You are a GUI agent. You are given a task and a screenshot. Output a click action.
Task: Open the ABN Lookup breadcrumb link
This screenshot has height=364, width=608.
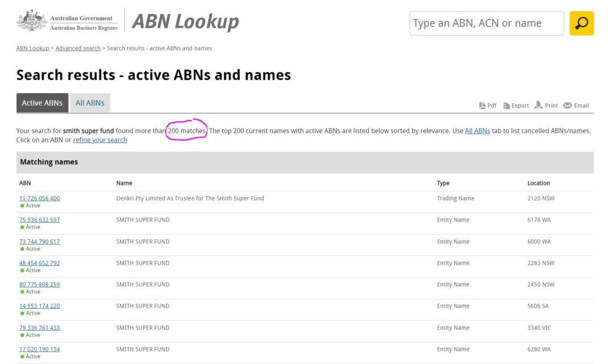coord(32,48)
